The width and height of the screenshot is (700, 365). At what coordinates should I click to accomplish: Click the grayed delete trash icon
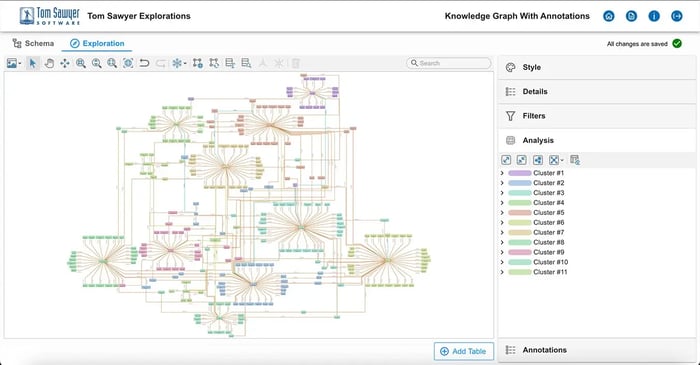click(295, 63)
